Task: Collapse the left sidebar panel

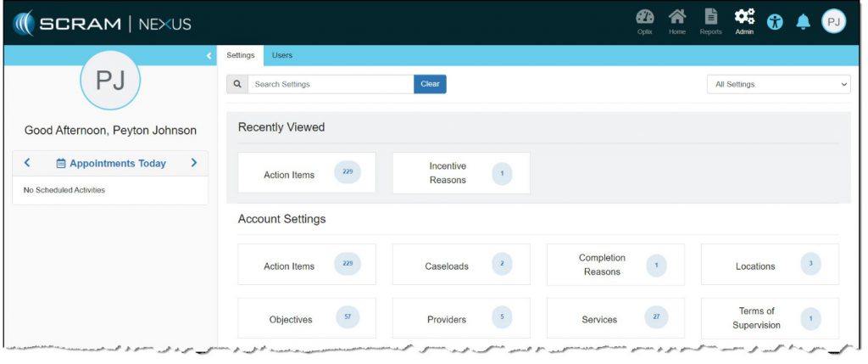Action: (x=209, y=56)
